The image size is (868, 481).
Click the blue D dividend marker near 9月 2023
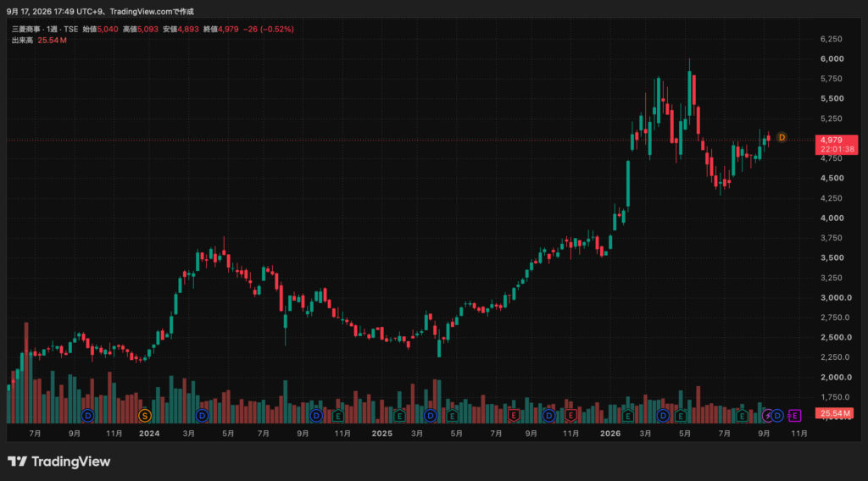(x=87, y=415)
